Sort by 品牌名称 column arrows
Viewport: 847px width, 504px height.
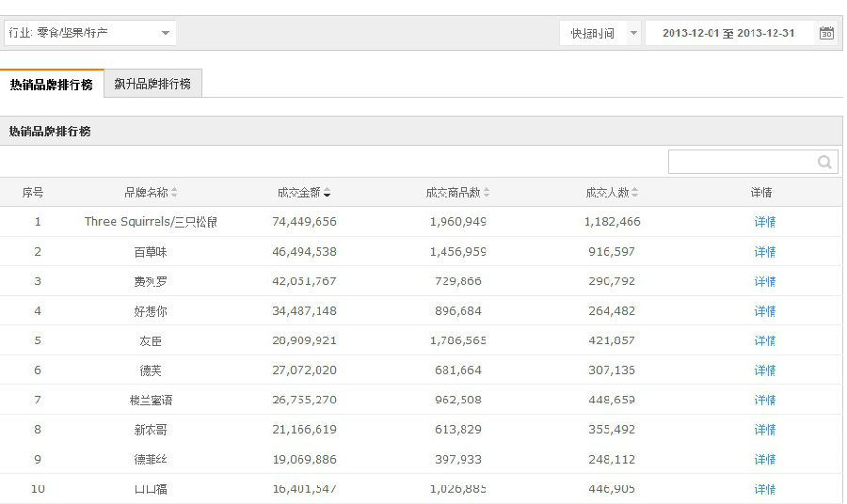coord(174,192)
